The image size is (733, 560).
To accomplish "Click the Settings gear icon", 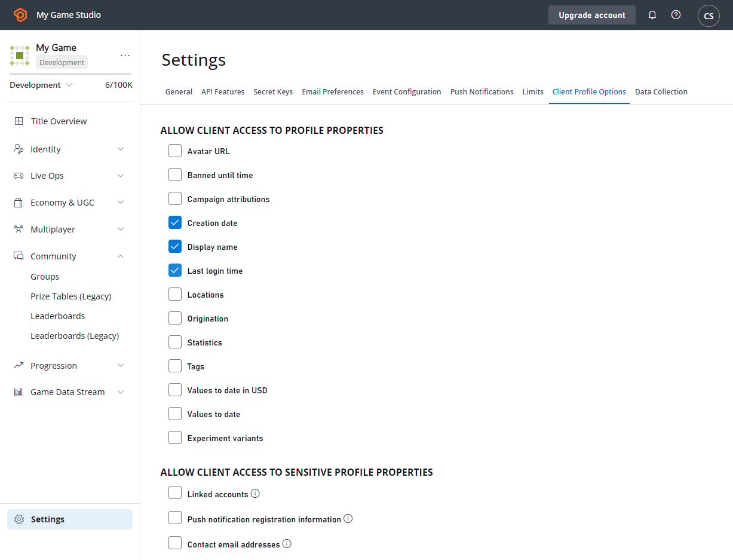I will click(x=19, y=519).
